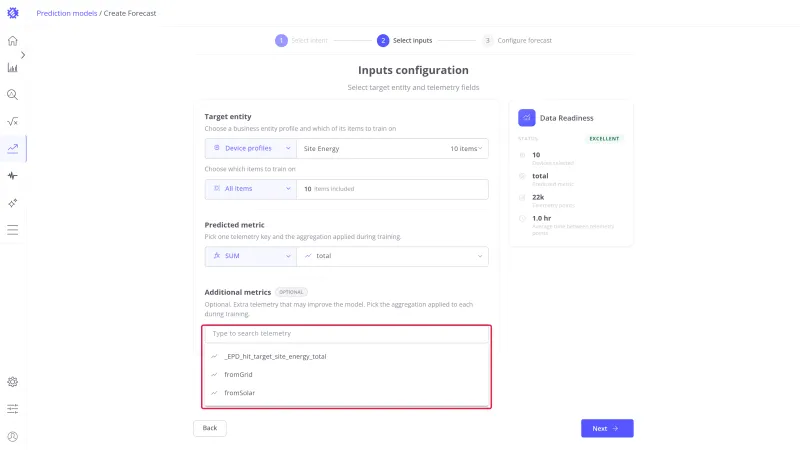Click step 3 Configure forecast

click(x=517, y=40)
